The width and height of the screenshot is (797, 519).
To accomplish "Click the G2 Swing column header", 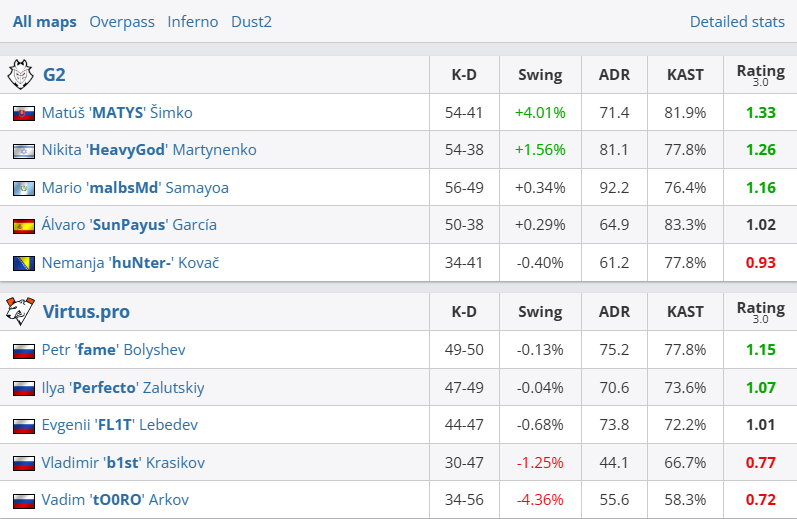I will pos(540,75).
